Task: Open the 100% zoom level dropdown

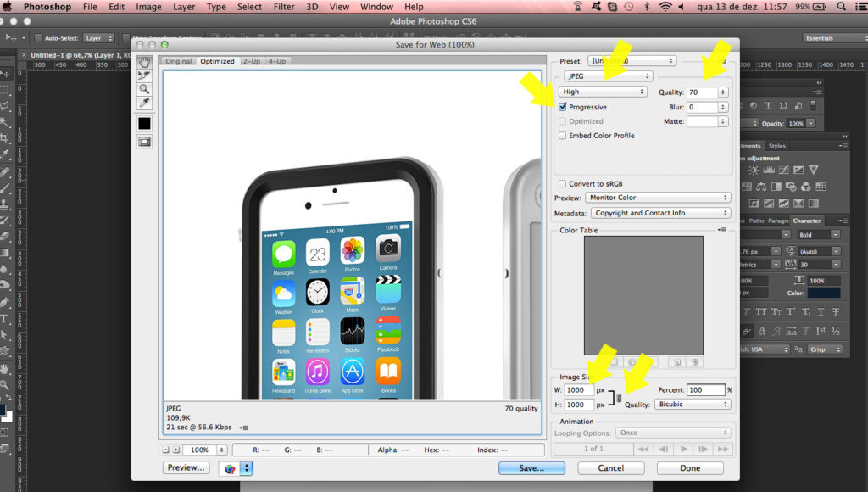Action: pos(222,450)
